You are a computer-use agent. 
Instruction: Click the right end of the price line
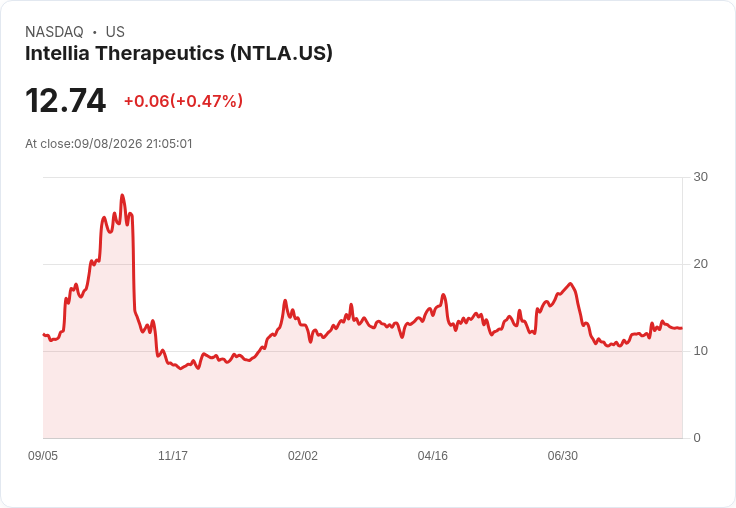(x=682, y=328)
